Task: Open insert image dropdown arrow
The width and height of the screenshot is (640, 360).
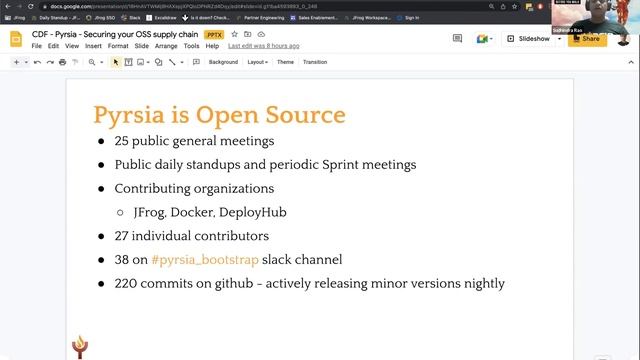Action: 148,62
